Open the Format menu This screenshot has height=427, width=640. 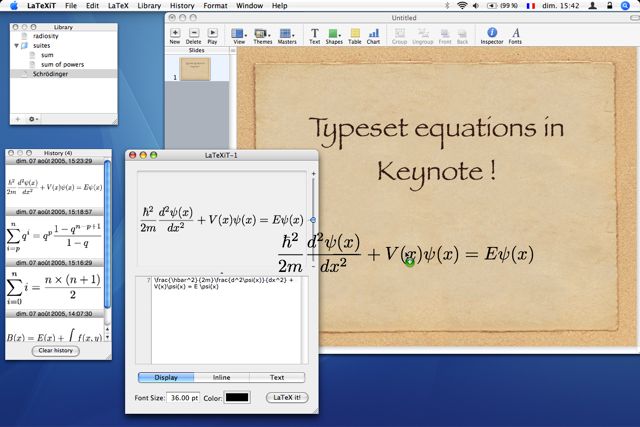tap(215, 6)
